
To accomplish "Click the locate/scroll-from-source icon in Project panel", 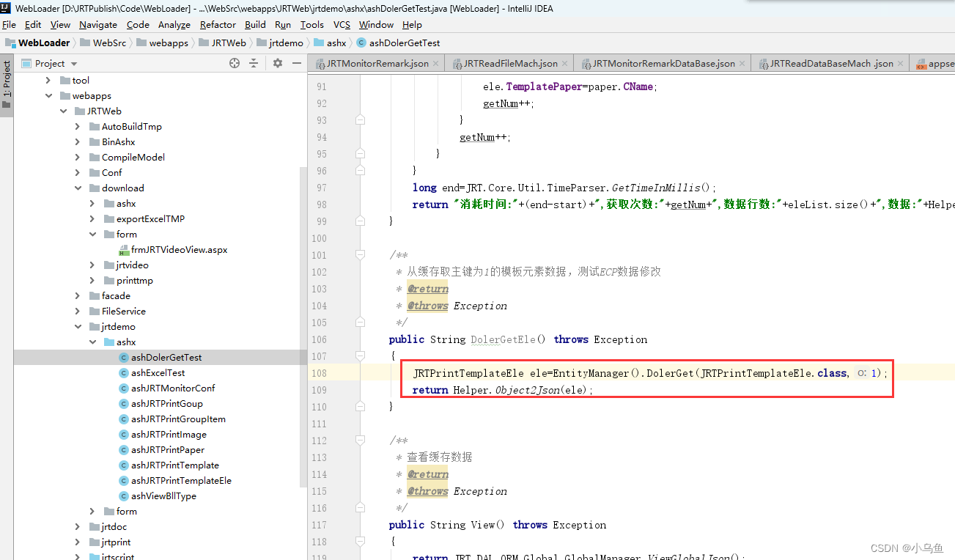I will tap(235, 63).
